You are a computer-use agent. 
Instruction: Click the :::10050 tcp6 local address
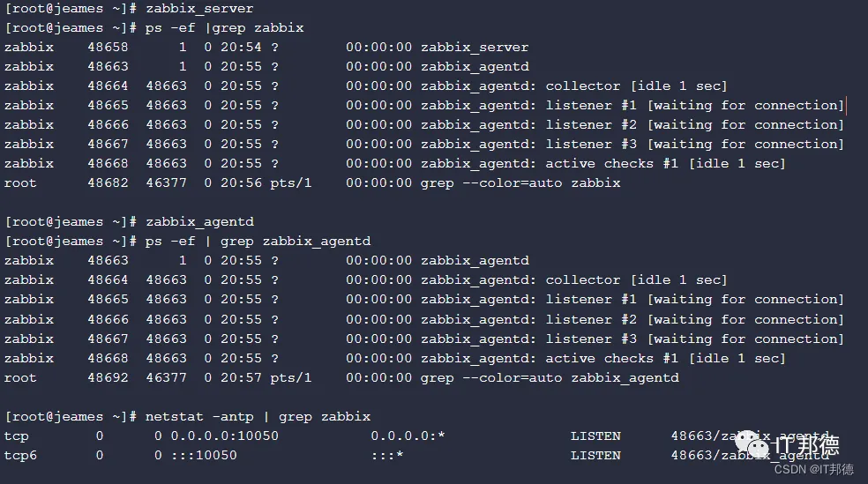coord(204,456)
